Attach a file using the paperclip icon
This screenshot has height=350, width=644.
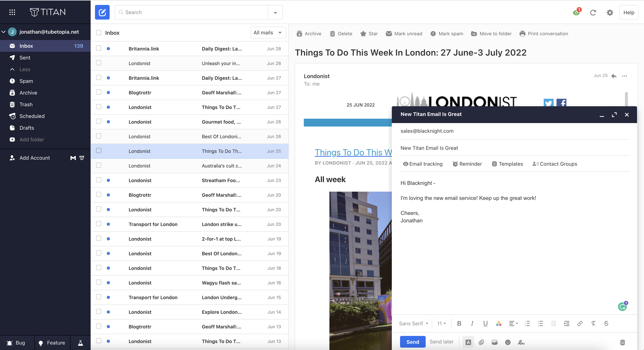tap(481, 342)
